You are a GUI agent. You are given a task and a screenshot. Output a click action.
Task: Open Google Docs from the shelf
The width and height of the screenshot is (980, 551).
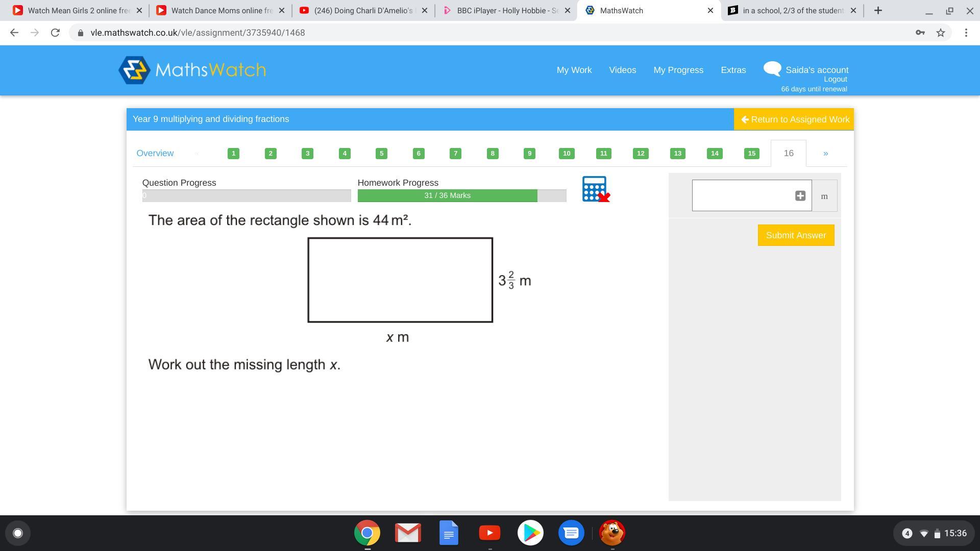pyautogui.click(x=449, y=533)
